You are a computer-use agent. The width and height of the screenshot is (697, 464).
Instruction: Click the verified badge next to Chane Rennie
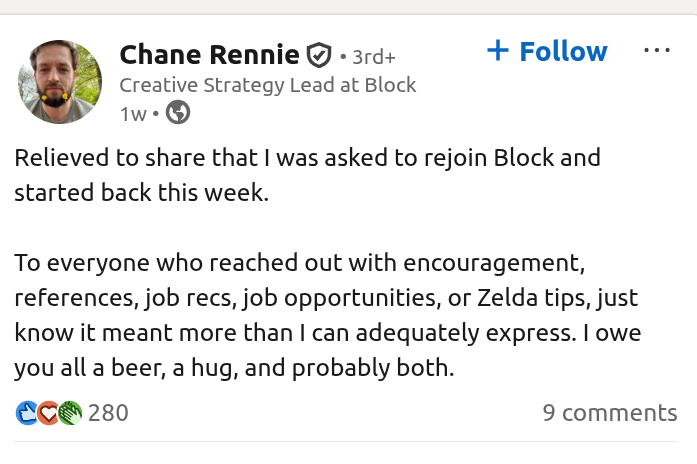pos(318,53)
